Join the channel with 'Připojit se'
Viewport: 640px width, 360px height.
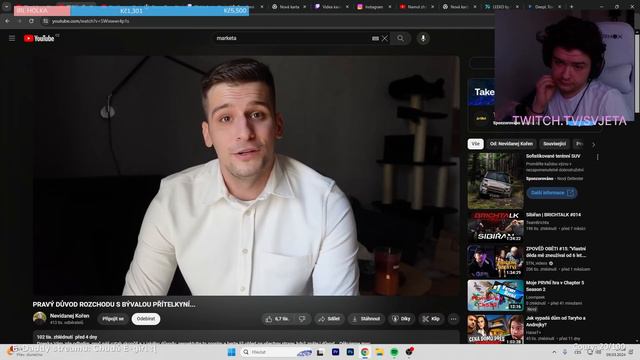click(113, 319)
